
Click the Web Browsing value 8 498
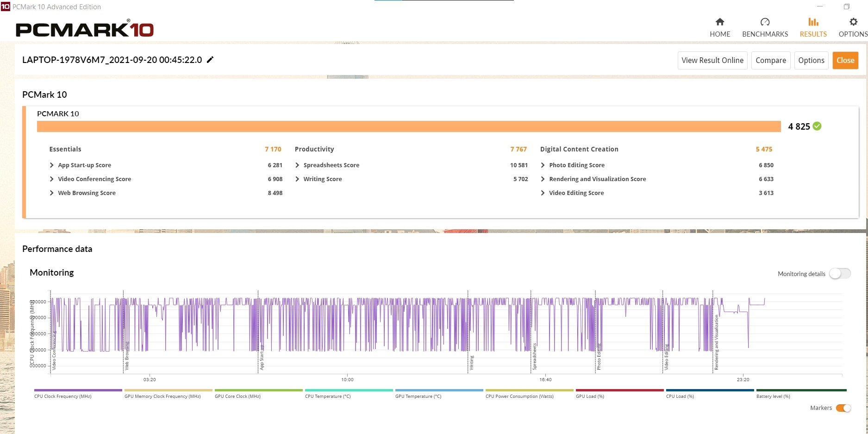tap(275, 193)
